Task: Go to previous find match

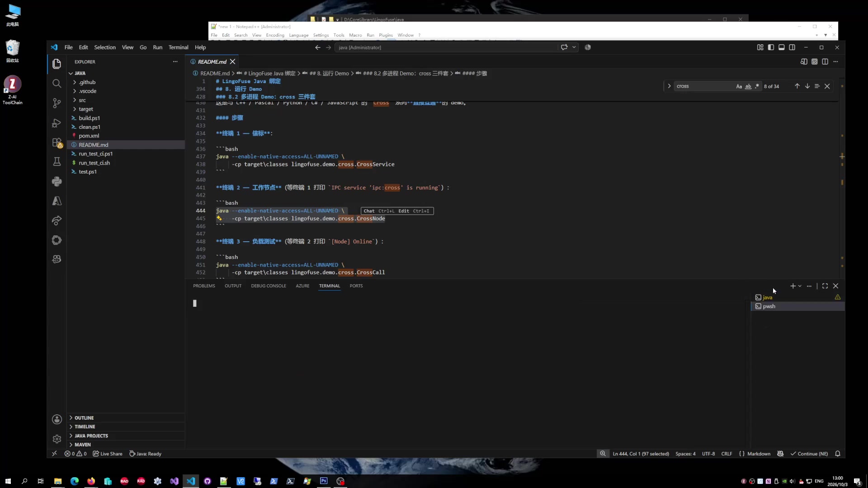Action: [797, 86]
